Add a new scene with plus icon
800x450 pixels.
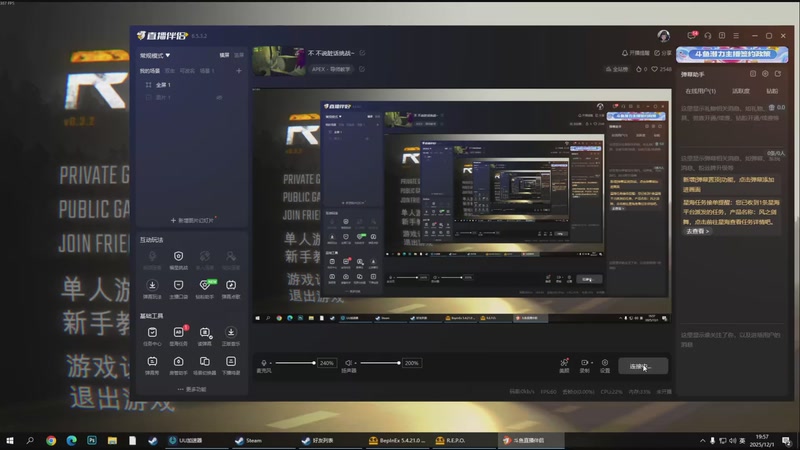(x=239, y=70)
